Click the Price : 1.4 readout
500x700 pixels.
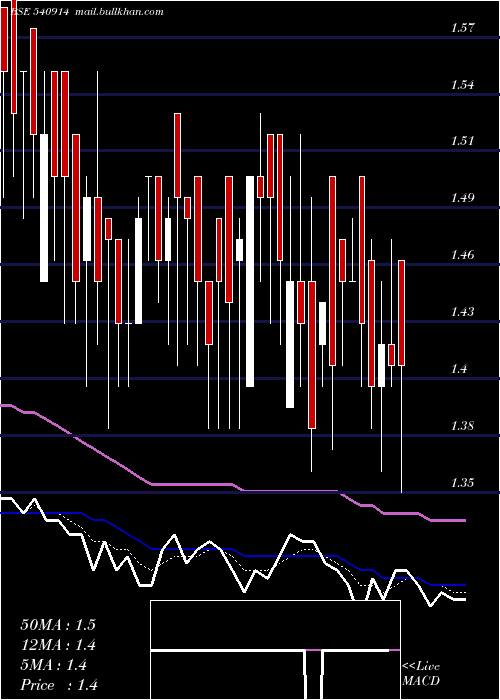coord(59,685)
